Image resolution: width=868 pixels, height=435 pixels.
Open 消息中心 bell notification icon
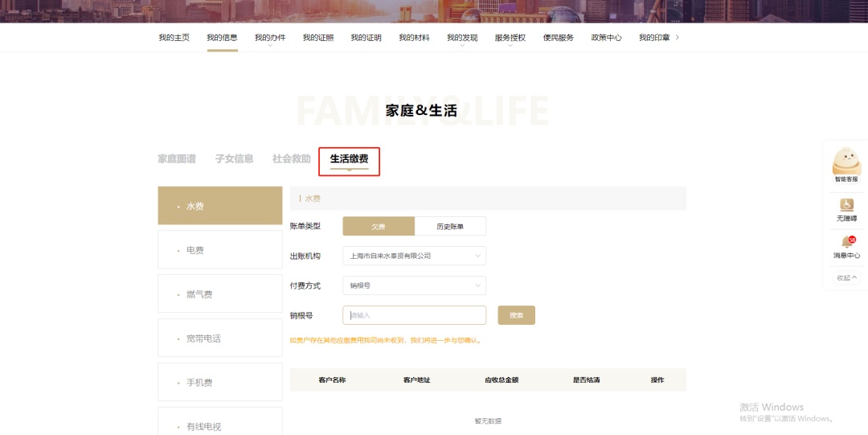[x=846, y=242]
